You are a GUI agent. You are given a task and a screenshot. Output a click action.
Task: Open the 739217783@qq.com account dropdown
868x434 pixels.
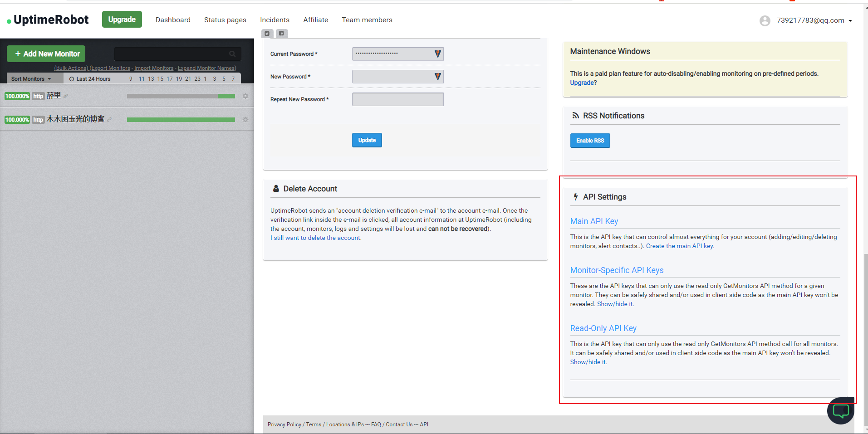tap(814, 20)
